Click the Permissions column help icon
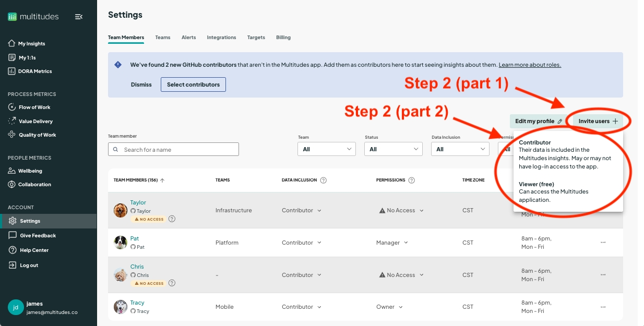The height and width of the screenshot is (326, 644). tap(412, 180)
